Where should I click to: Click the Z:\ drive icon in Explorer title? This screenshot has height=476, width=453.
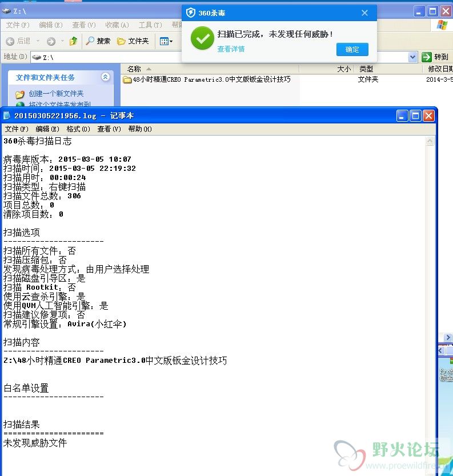coord(6,11)
